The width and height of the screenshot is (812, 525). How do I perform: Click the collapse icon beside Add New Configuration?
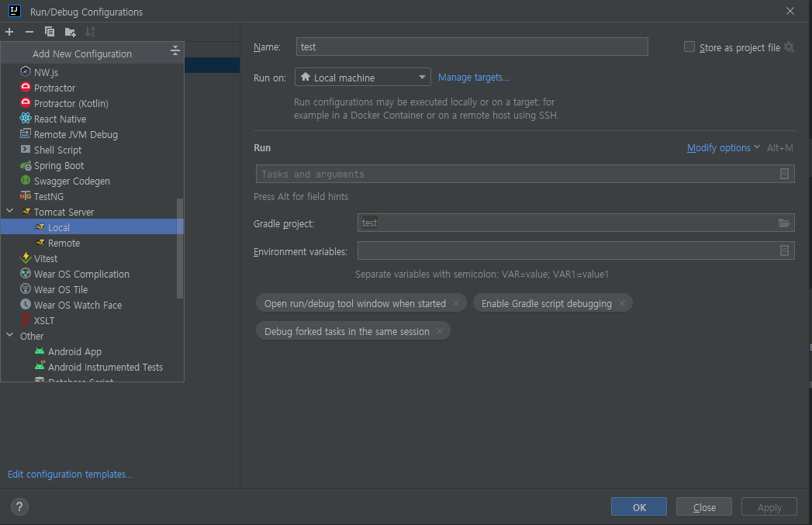175,50
